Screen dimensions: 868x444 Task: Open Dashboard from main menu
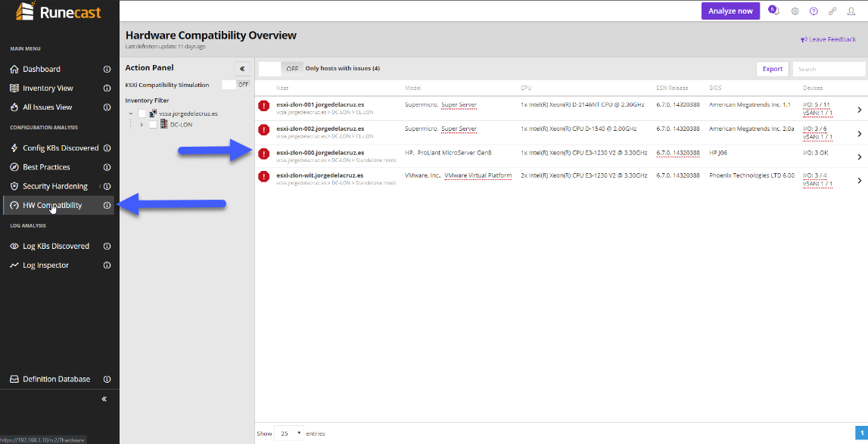point(42,69)
